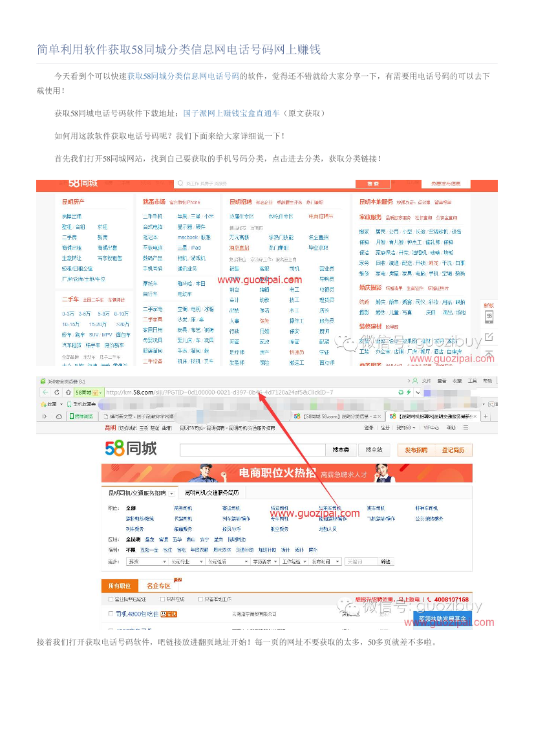Click the 360 browser logo in title bar
Viewport: 534px width, 756px height.
43,382
